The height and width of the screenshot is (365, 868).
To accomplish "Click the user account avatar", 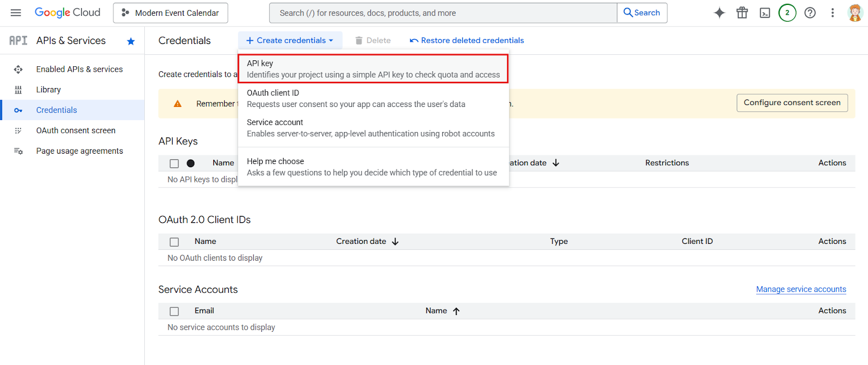I will (855, 13).
